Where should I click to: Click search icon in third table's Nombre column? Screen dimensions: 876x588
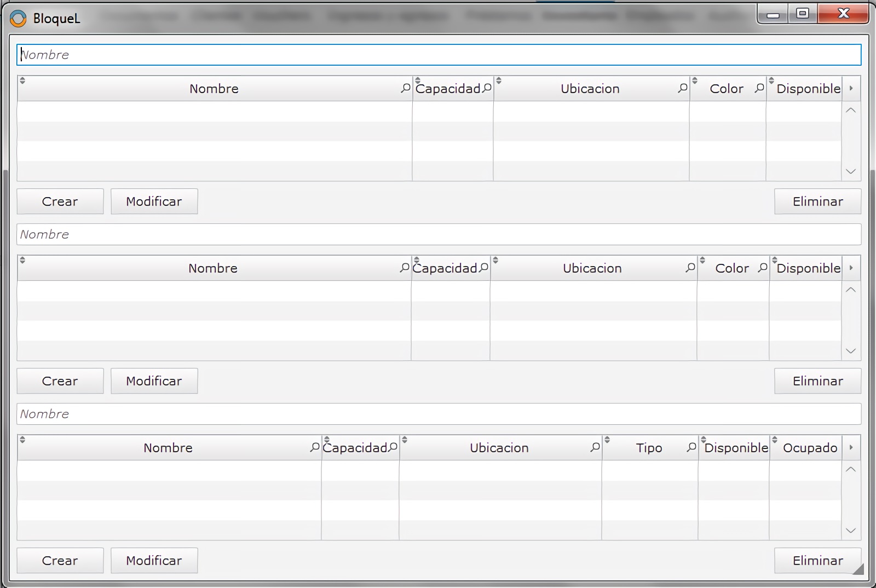click(x=315, y=447)
